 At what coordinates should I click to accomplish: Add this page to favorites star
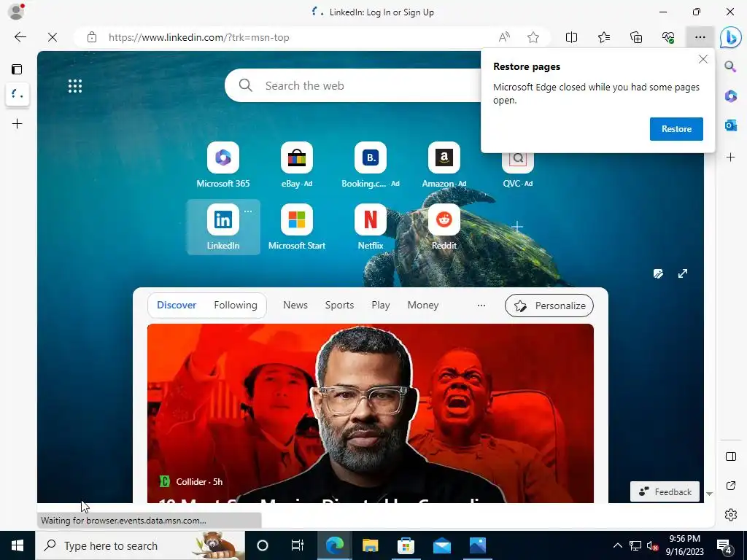coord(533,37)
